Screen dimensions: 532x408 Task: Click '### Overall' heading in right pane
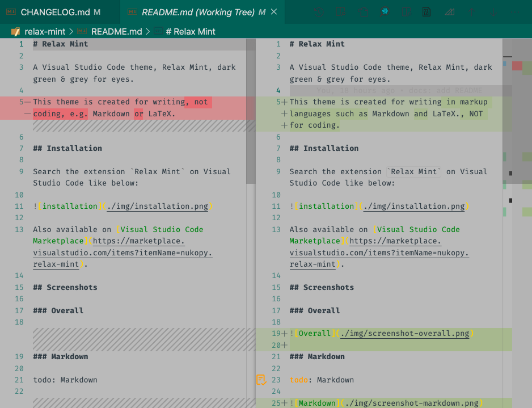[315, 310]
